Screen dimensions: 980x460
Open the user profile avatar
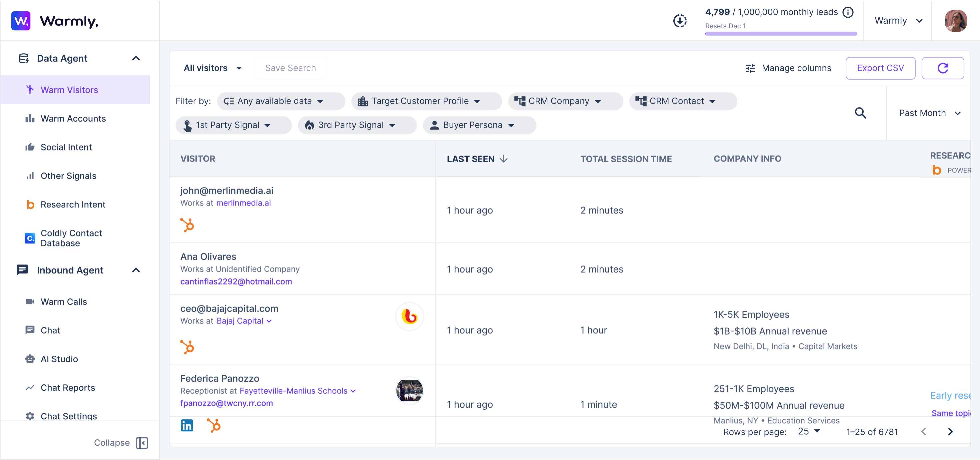tap(956, 21)
